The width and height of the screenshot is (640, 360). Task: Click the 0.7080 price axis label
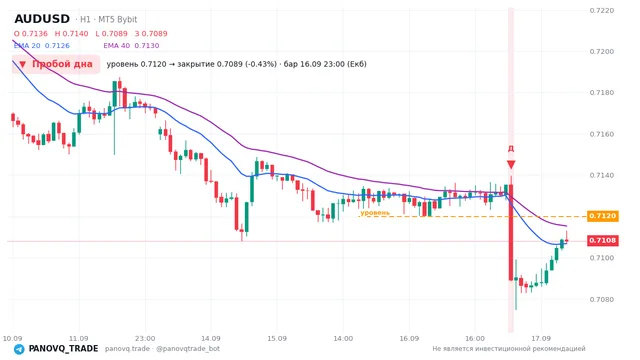point(602,300)
